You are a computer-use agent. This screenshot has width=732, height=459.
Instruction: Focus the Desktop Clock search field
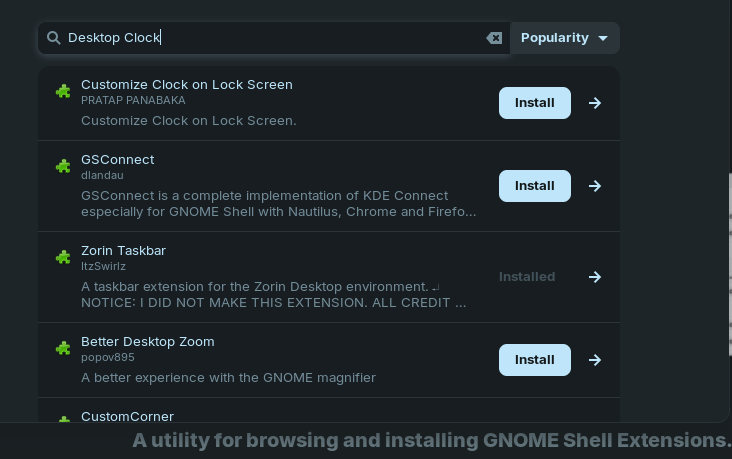tap(275, 38)
